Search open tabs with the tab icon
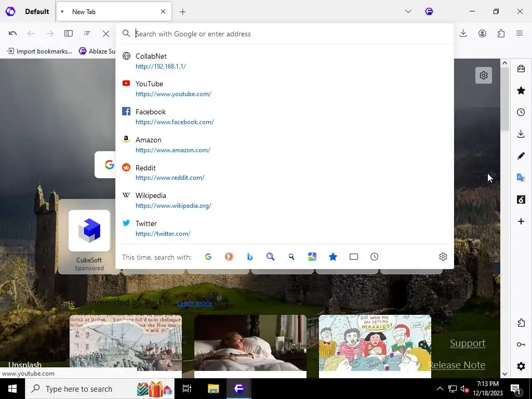 click(x=353, y=257)
